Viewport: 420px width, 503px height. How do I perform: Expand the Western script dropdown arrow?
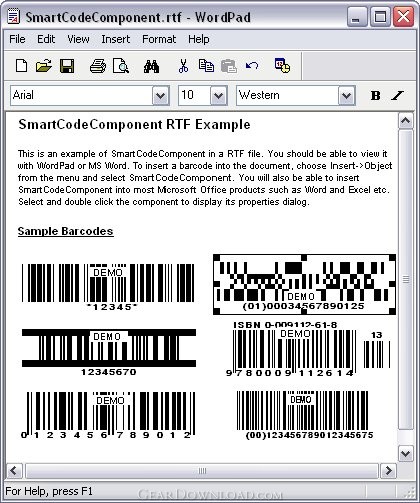[x=346, y=96]
